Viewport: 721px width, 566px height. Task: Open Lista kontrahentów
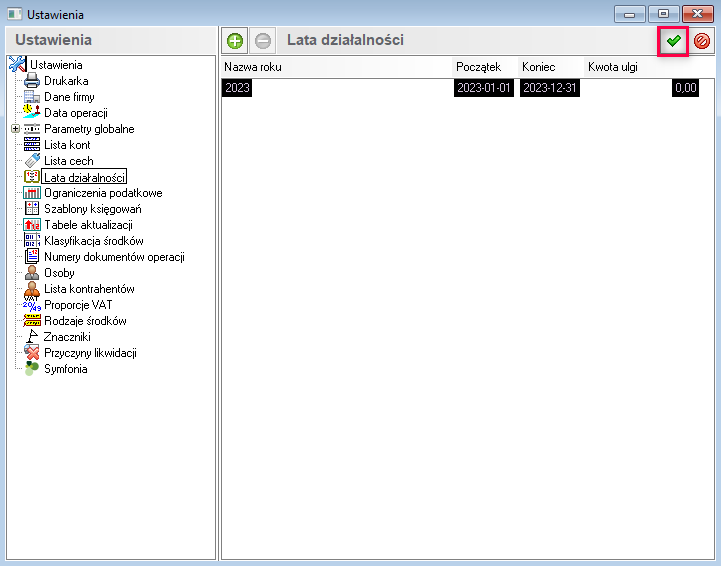89,289
